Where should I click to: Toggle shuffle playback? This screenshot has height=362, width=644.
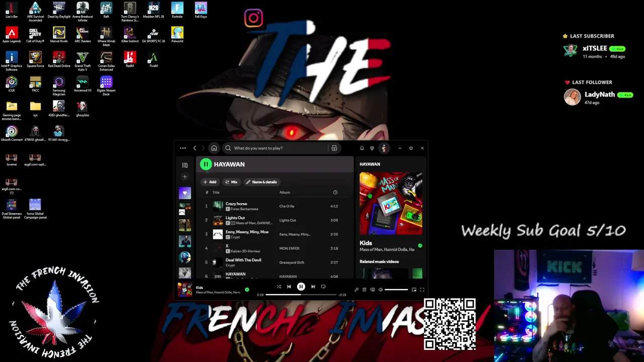coord(279,287)
